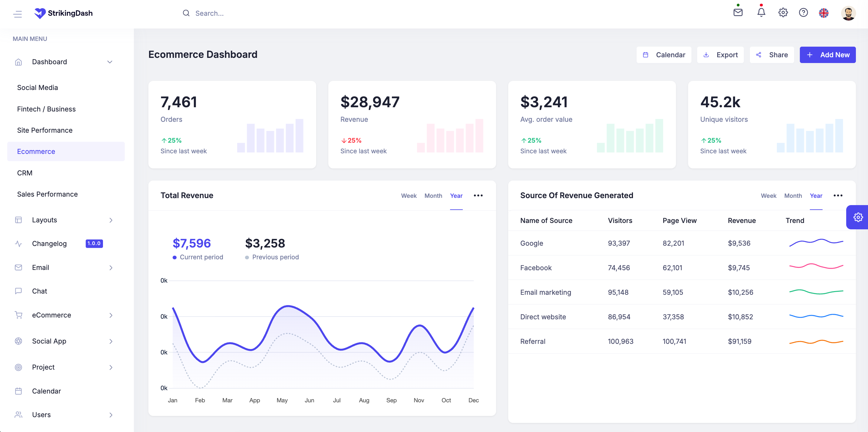
Task: Expand the Users submenu chevron
Action: point(111,415)
